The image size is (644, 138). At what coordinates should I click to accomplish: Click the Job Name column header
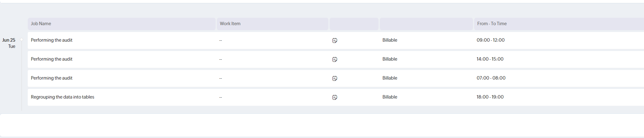coord(41,24)
